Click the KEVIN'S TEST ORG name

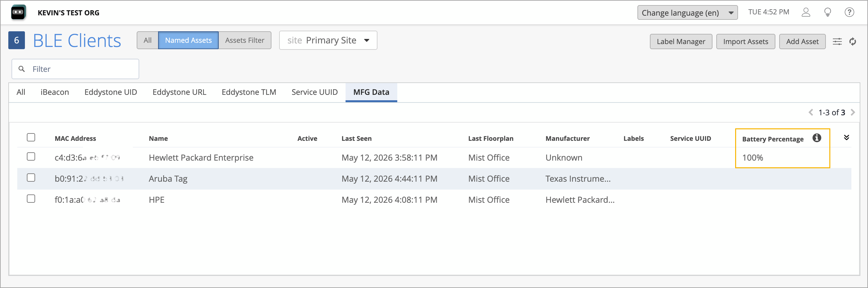68,13
